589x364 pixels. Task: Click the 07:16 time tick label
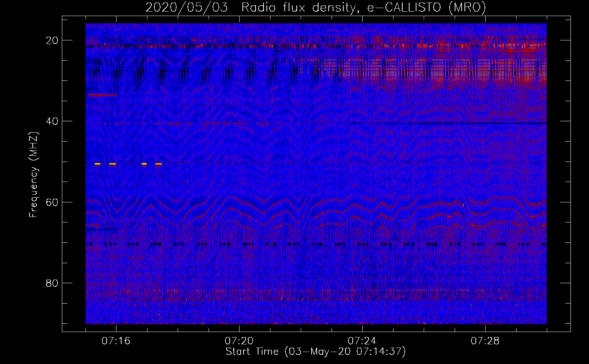coord(116,341)
